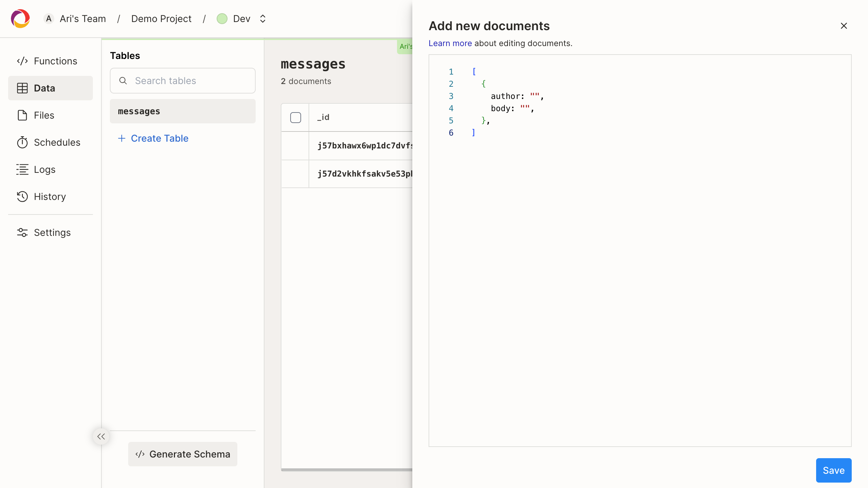Click the 2 documents count text
868x488 pixels.
click(x=306, y=81)
